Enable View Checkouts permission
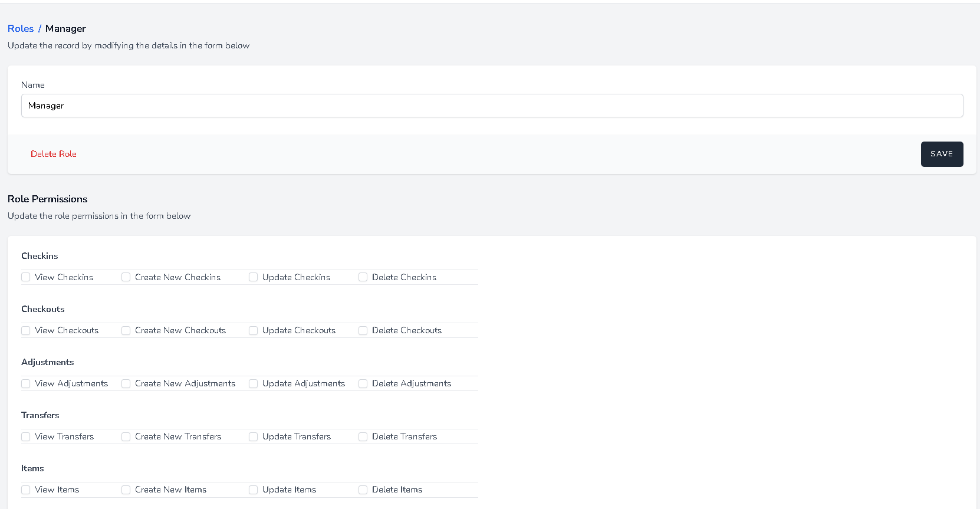 [26, 330]
